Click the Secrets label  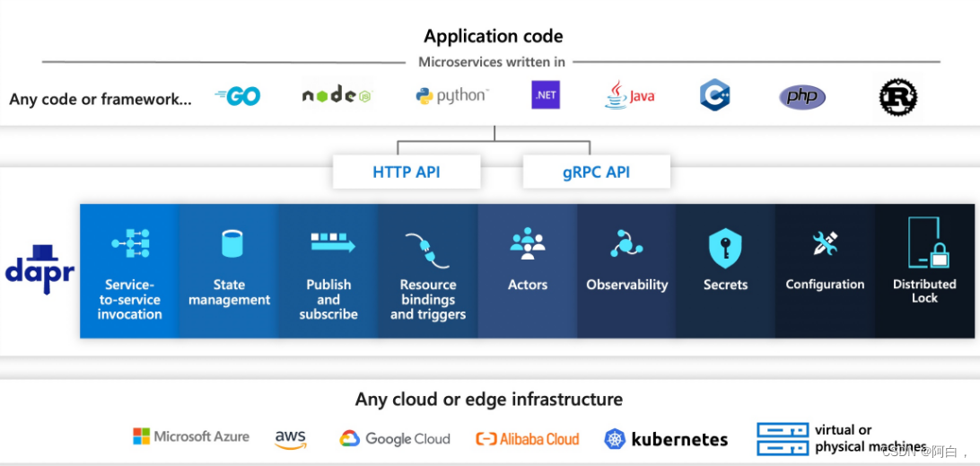tap(725, 285)
